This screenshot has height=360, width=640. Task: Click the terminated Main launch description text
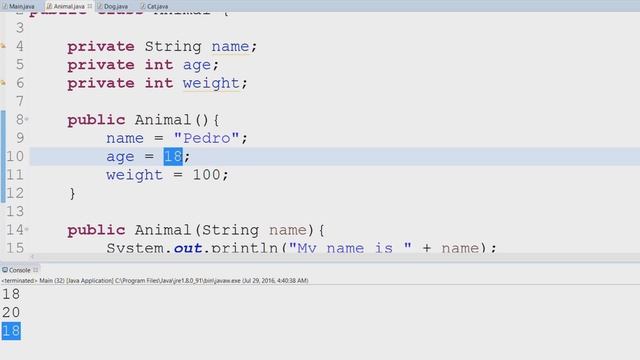tap(155, 281)
